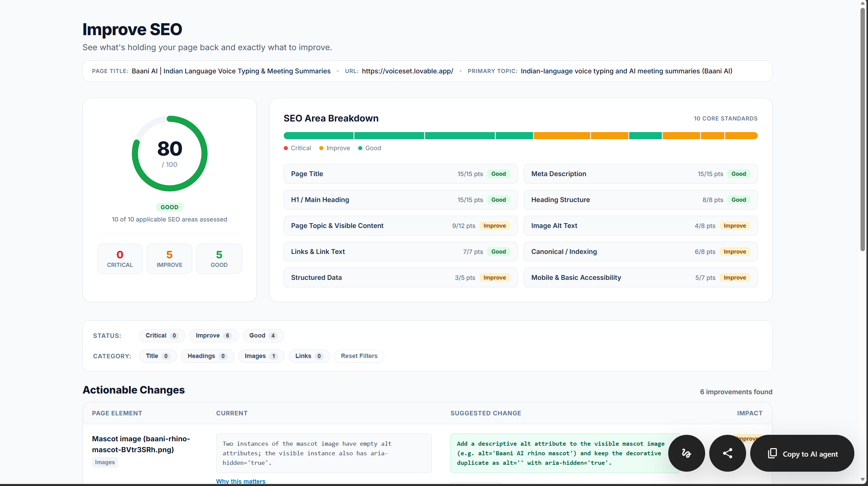The image size is (868, 486).
Task: Toggle the Headings category filter
Action: [207, 356]
